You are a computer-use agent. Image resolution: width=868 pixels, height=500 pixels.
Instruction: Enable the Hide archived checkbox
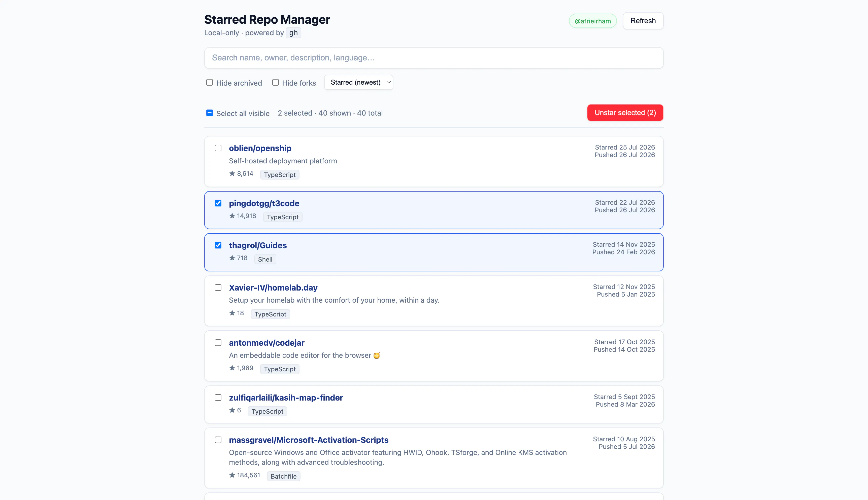click(x=209, y=82)
